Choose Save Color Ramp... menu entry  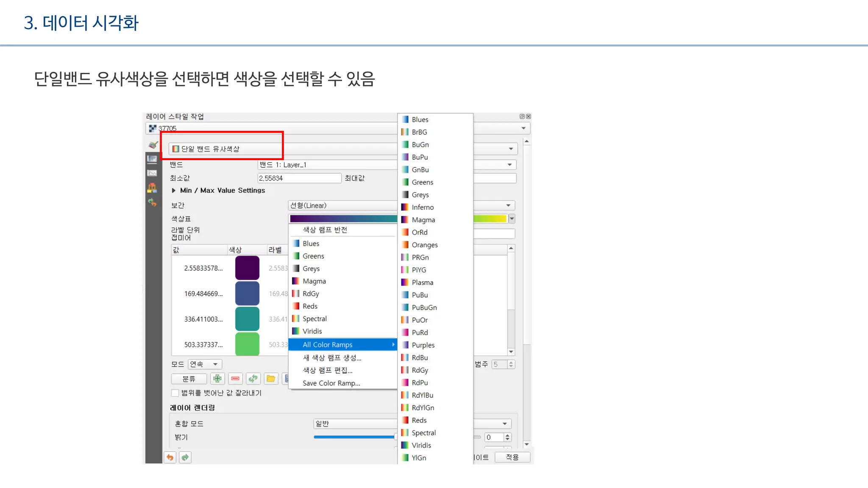[x=343, y=383]
